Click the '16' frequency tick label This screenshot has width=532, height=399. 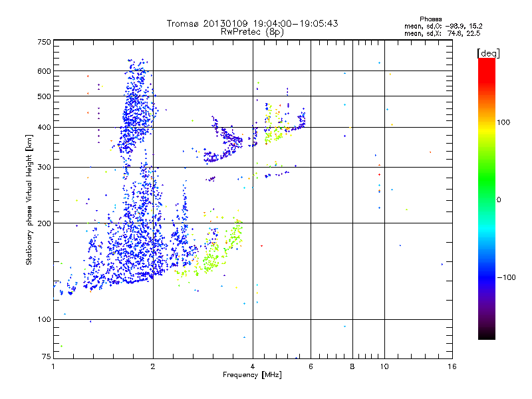pyautogui.click(x=452, y=366)
